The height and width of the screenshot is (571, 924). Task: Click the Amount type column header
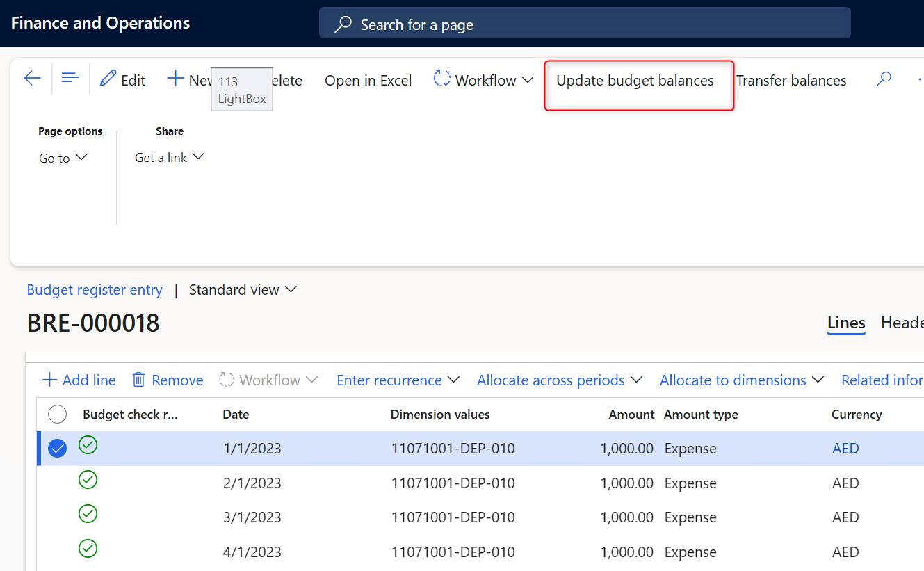click(x=701, y=415)
